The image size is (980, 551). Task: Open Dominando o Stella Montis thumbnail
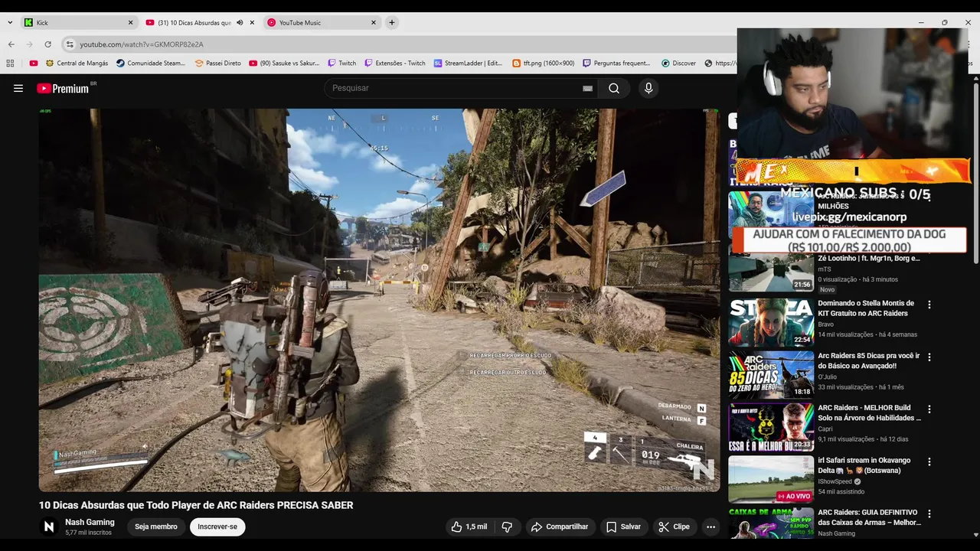pos(771,322)
